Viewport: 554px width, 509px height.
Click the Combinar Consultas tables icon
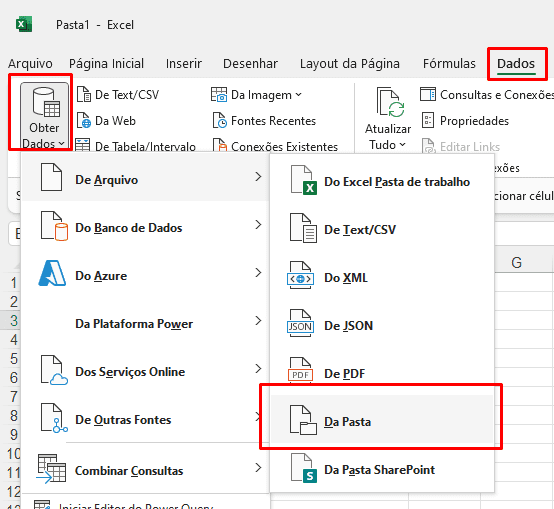[51, 468]
